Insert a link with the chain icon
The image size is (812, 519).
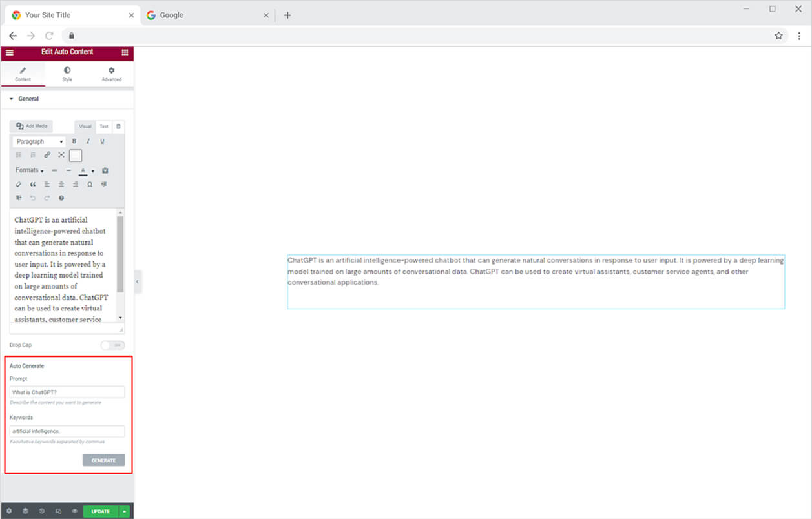pos(47,155)
